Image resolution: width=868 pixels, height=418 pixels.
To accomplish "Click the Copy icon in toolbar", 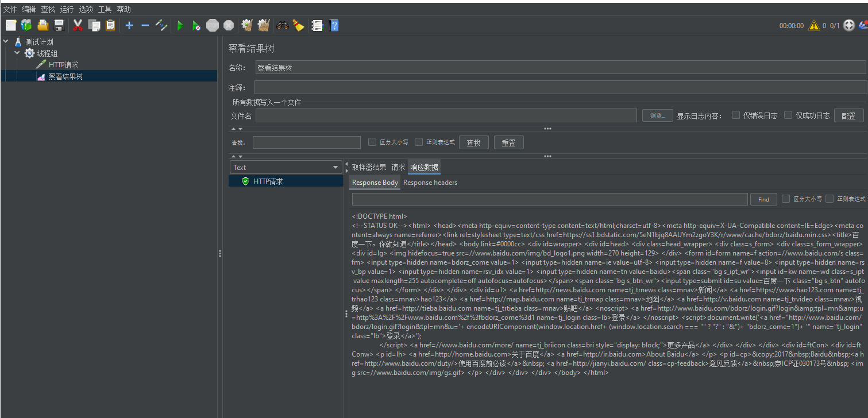I will 94,25.
